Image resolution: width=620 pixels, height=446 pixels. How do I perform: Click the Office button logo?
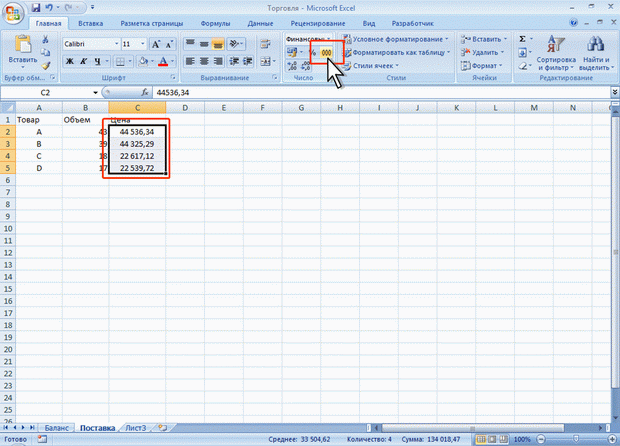pos(13,13)
